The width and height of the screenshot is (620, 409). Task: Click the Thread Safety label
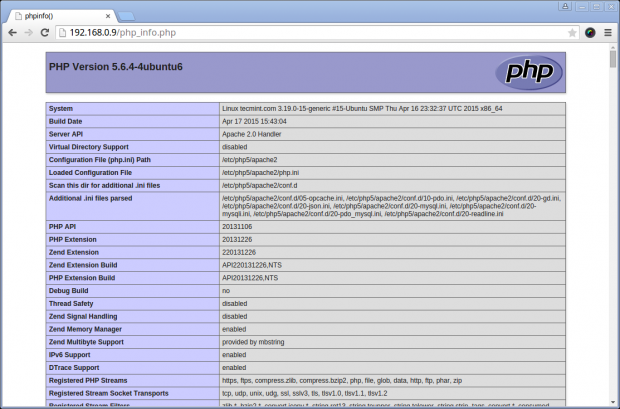pyautogui.click(x=71, y=303)
